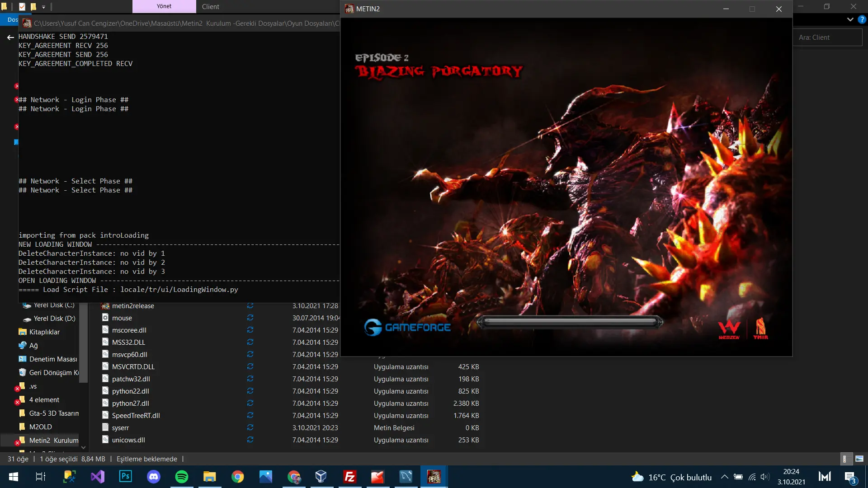
Task: Select the syserr text file
Action: (120, 428)
